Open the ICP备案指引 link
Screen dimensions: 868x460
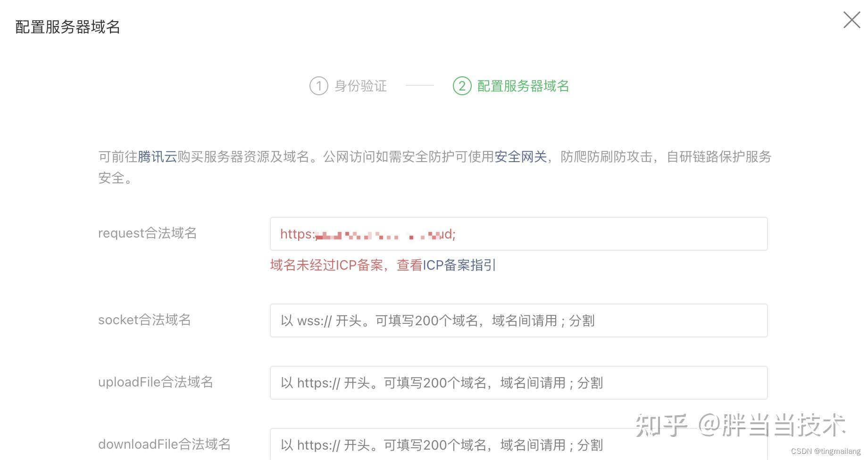click(459, 265)
